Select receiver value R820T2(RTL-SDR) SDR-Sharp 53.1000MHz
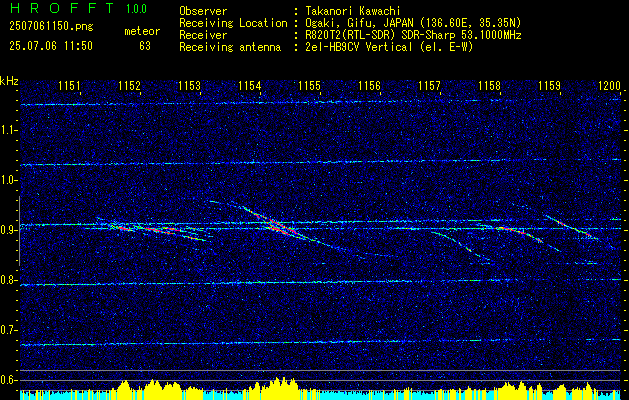This screenshot has height=400, width=629. pos(413,35)
